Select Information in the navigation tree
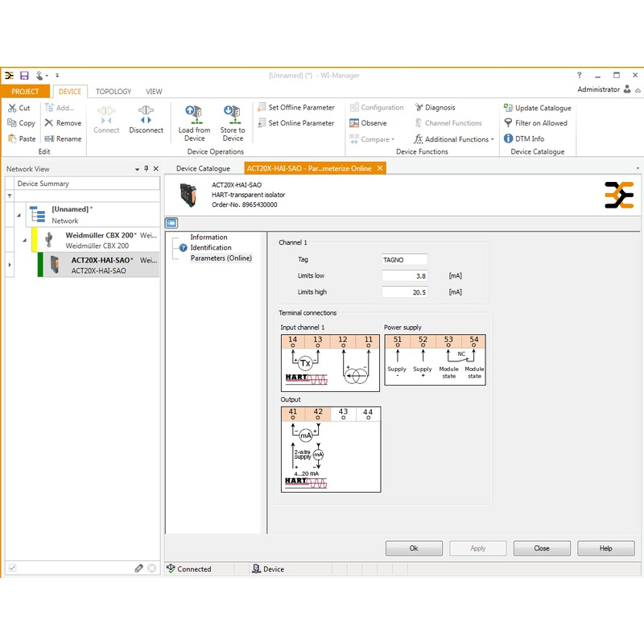 [x=208, y=237]
